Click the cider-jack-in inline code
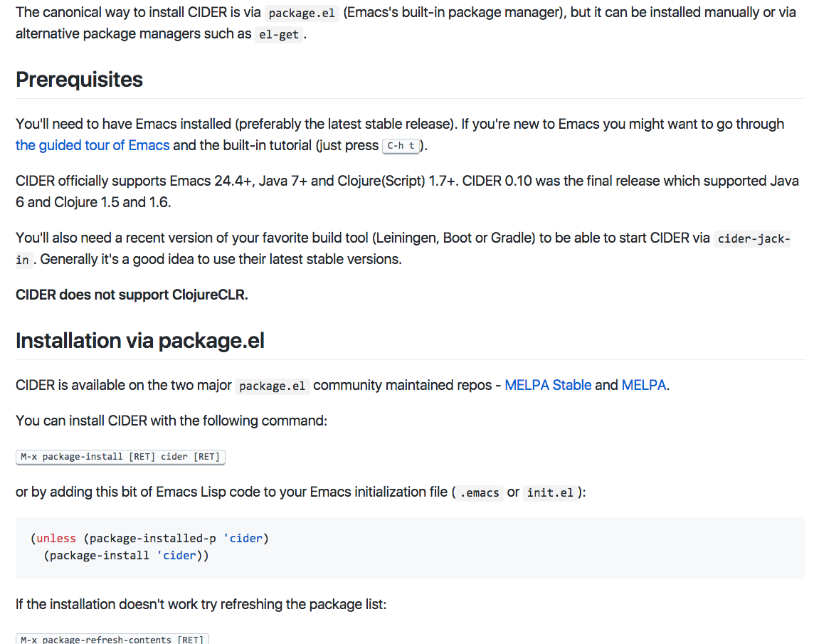Screen dimensions: 814x644 [754, 238]
